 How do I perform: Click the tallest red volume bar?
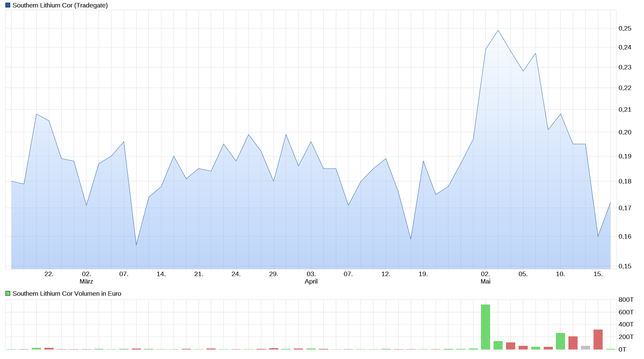(x=598, y=339)
